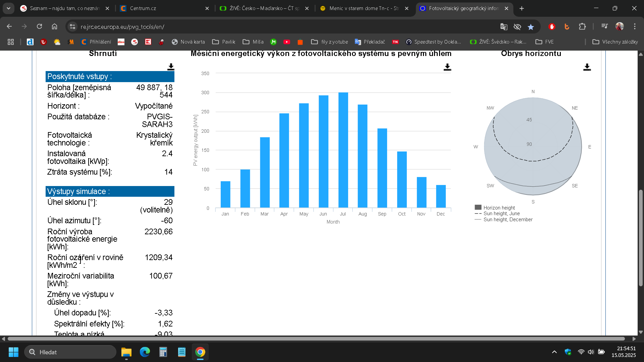Reload the current page

39,26
